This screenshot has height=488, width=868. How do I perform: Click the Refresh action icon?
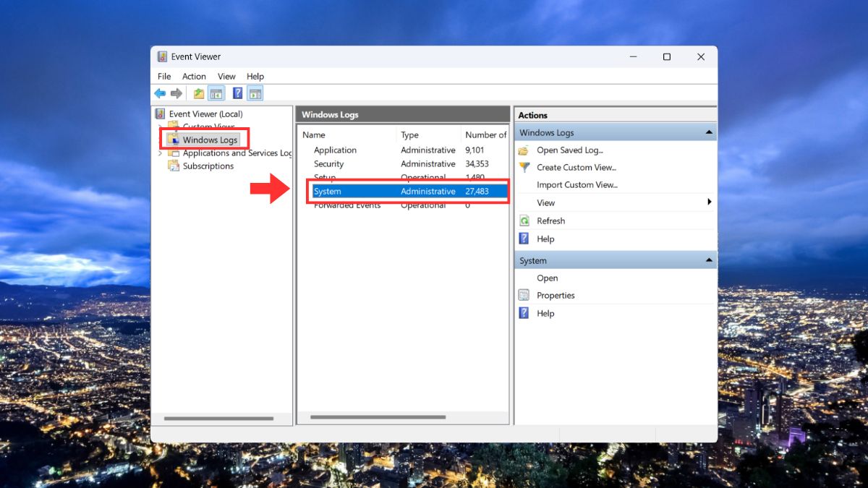[x=524, y=221]
